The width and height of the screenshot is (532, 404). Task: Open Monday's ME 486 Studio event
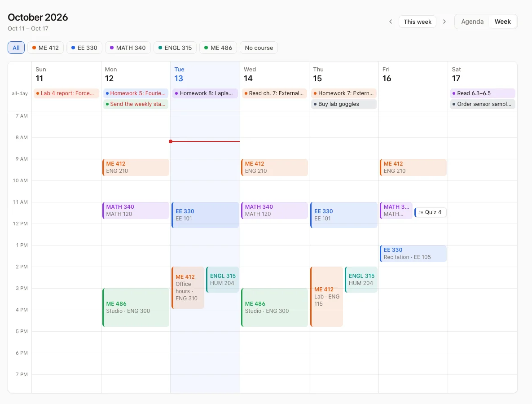coord(136,307)
